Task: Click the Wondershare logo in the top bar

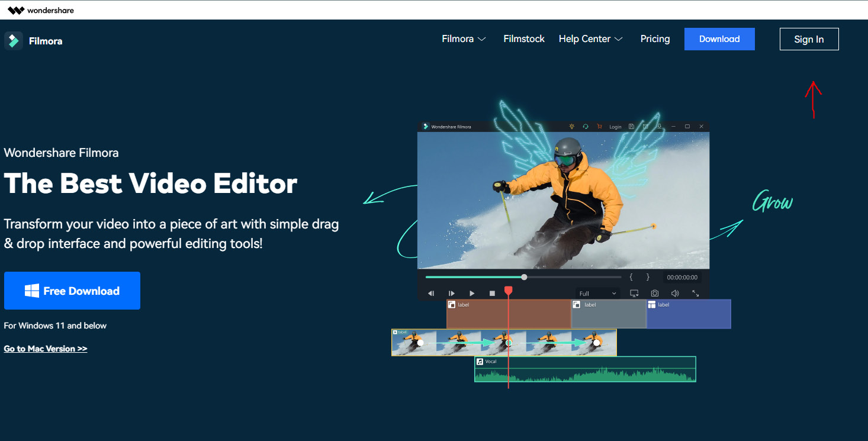Action: [41, 10]
